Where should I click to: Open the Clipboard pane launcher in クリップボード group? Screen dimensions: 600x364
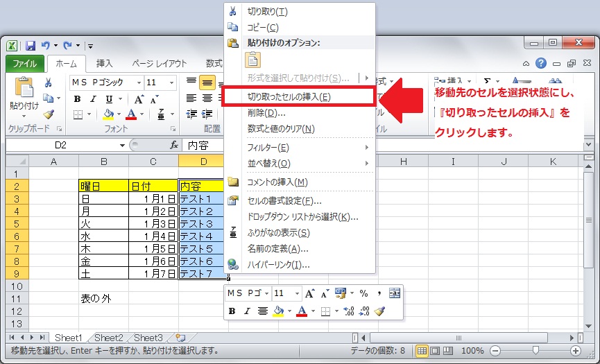click(60, 129)
